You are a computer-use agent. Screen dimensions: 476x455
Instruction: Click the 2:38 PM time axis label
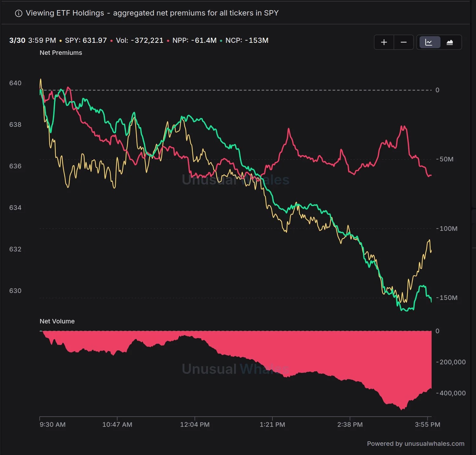(x=350, y=424)
